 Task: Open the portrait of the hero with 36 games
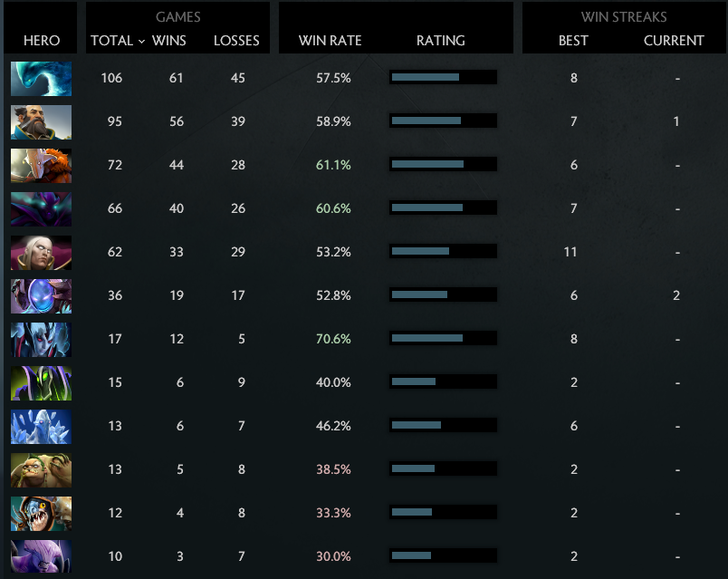point(41,294)
